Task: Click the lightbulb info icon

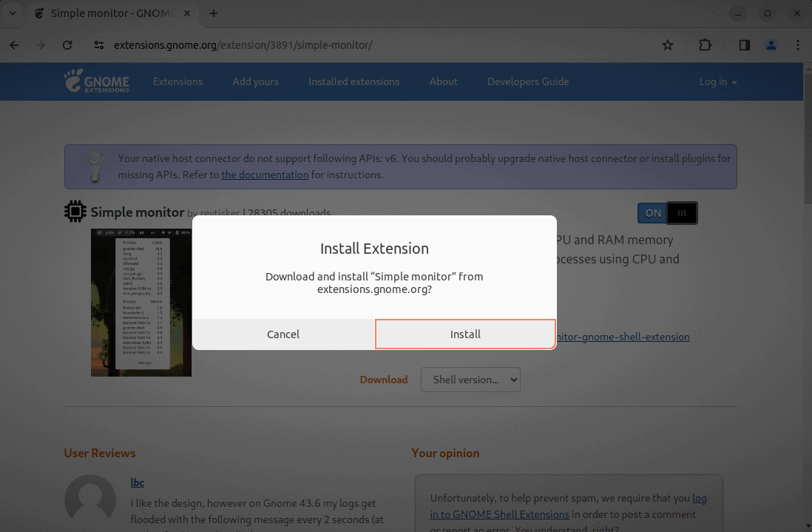Action: [x=94, y=166]
